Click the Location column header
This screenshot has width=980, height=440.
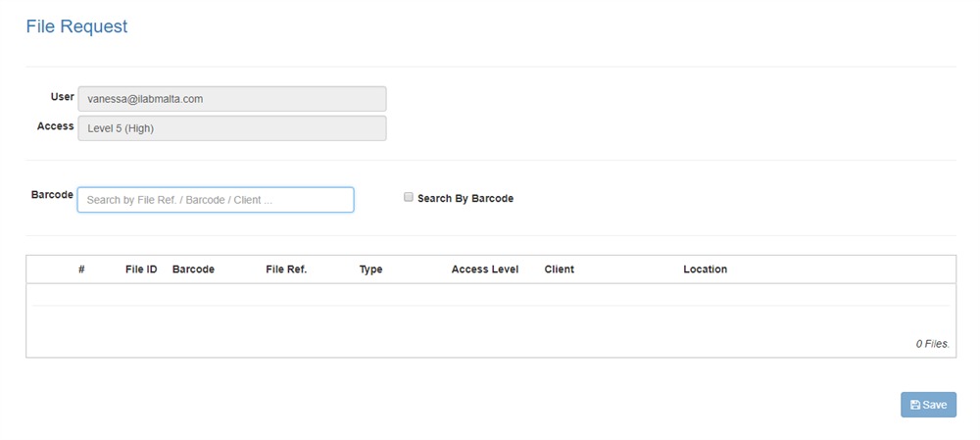[705, 269]
